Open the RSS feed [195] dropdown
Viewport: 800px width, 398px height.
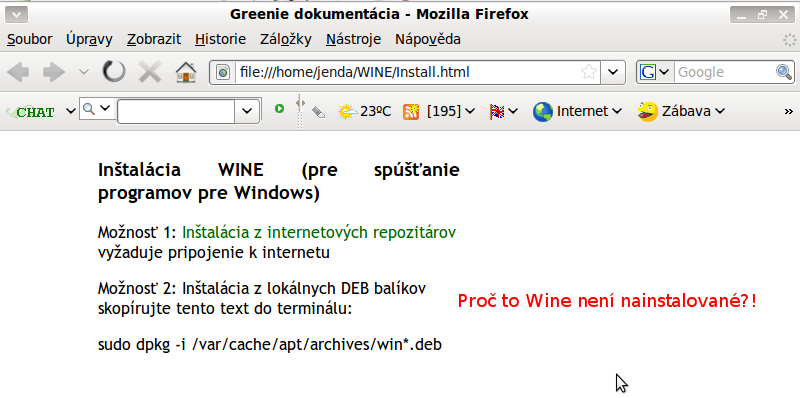pyautogui.click(x=451, y=111)
